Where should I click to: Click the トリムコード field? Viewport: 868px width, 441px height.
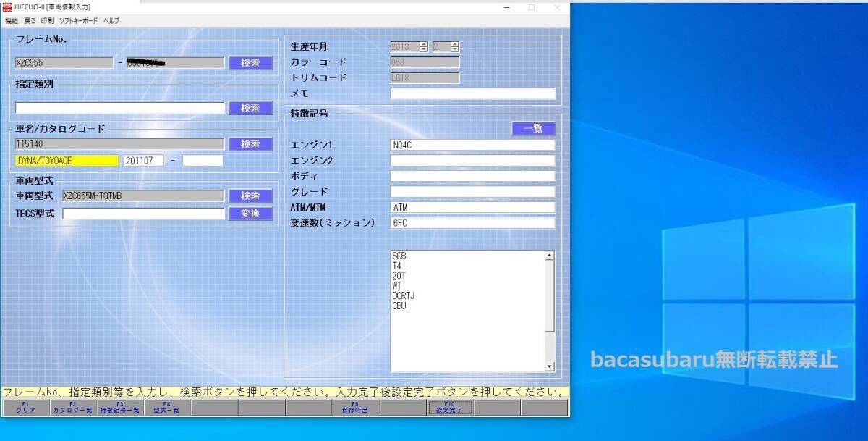(x=425, y=77)
